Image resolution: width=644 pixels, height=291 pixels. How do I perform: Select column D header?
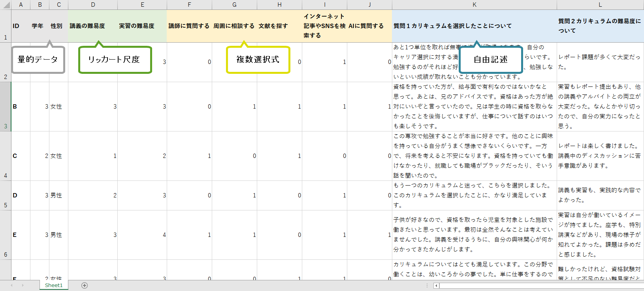pyautogui.click(x=93, y=5)
